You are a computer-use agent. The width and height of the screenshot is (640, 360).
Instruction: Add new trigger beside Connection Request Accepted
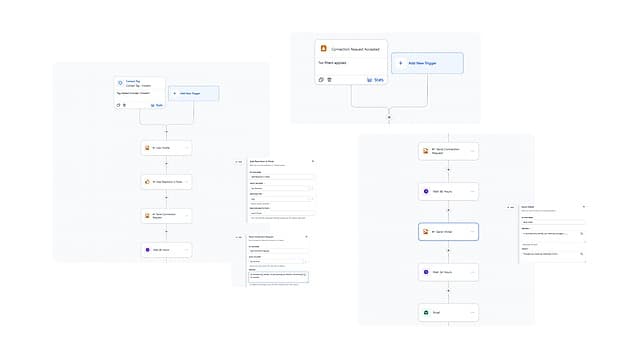click(x=427, y=63)
